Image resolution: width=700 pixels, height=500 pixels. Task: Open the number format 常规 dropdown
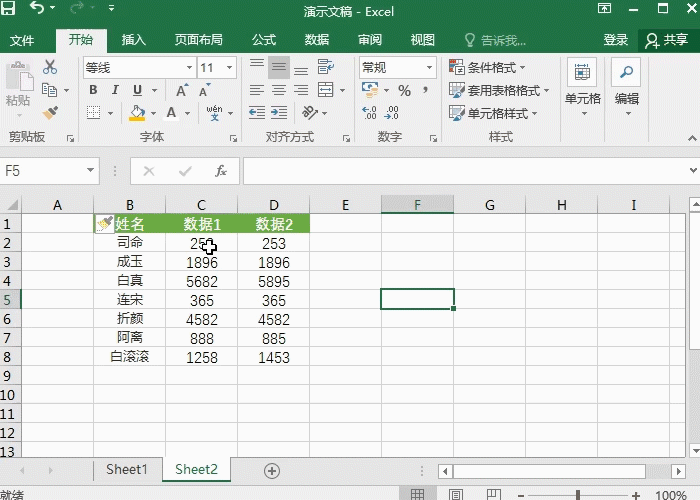[429, 68]
